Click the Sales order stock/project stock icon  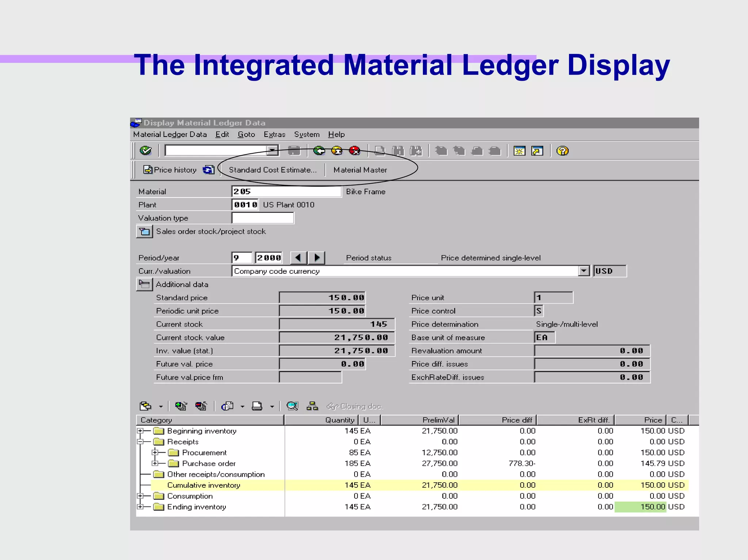click(144, 231)
